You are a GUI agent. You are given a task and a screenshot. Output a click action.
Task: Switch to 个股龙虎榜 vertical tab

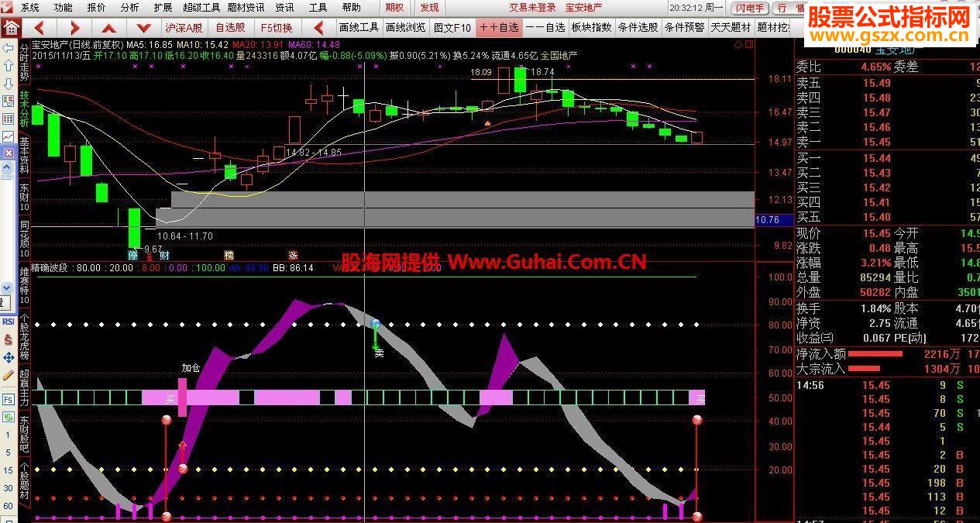(24, 337)
